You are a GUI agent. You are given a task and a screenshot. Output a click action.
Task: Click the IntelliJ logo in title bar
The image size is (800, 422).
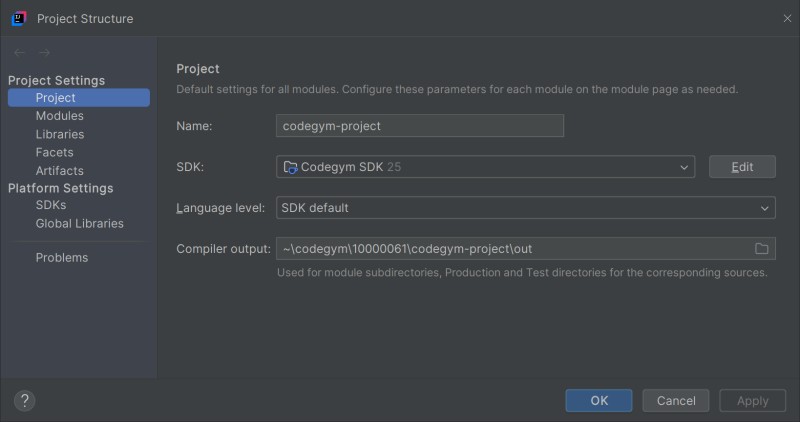click(19, 18)
